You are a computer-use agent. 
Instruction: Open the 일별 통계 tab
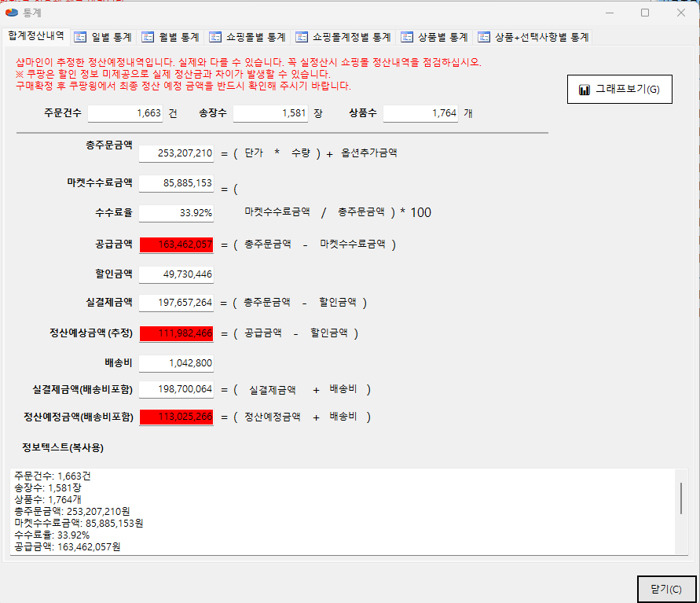click(103, 37)
